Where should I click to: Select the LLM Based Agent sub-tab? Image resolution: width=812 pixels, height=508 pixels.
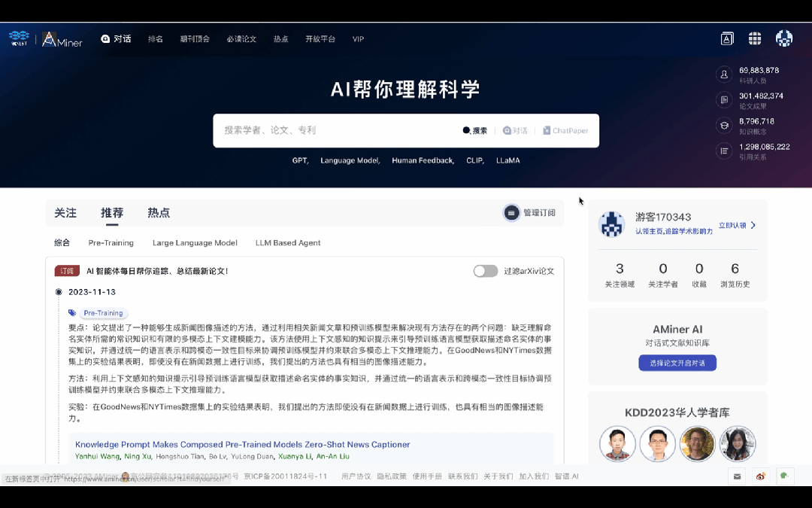click(288, 242)
